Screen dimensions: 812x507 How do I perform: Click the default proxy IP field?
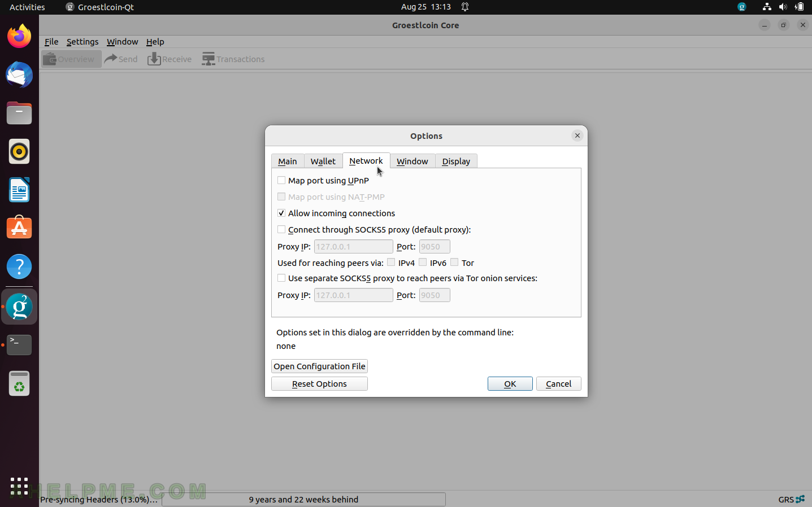tap(353, 246)
